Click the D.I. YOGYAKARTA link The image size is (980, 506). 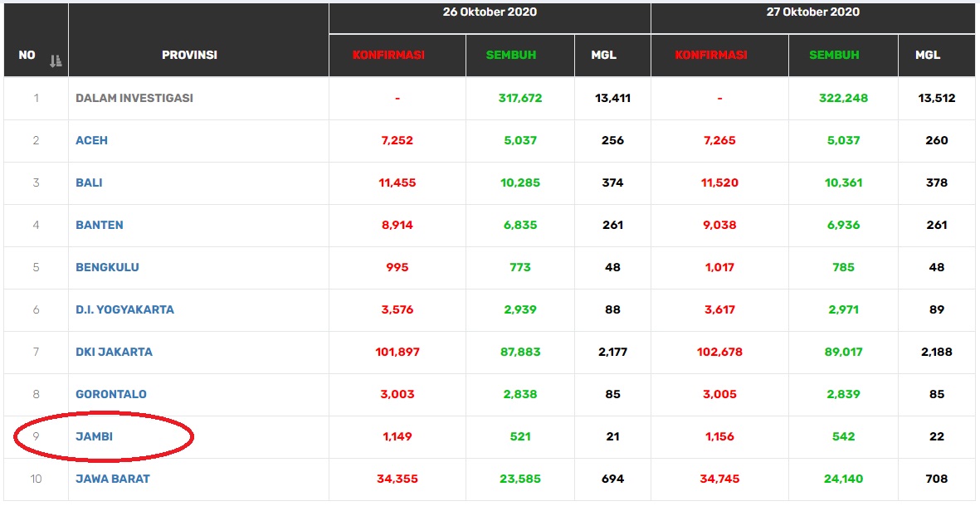click(124, 309)
